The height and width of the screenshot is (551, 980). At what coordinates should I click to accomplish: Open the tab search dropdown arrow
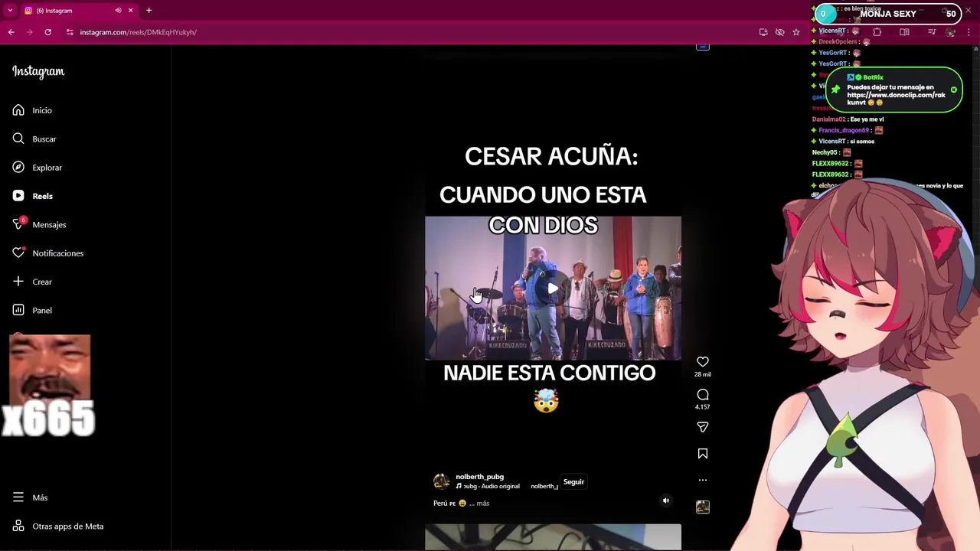coord(10,11)
